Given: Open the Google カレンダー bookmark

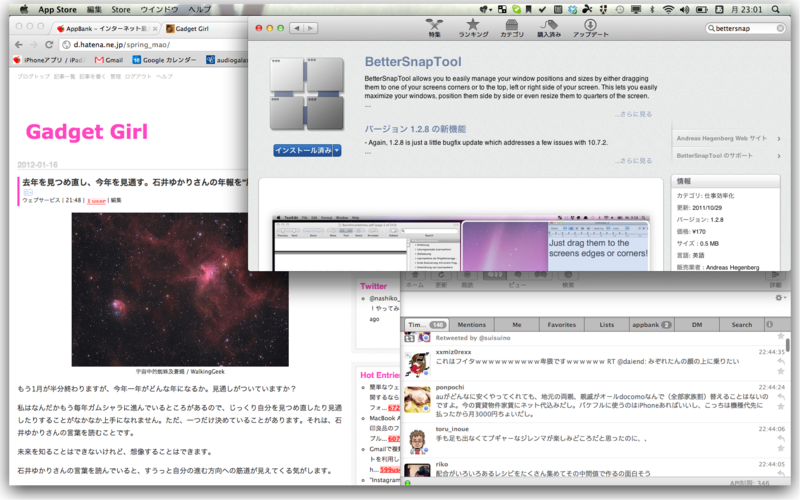Looking at the screenshot, I should pos(165,60).
